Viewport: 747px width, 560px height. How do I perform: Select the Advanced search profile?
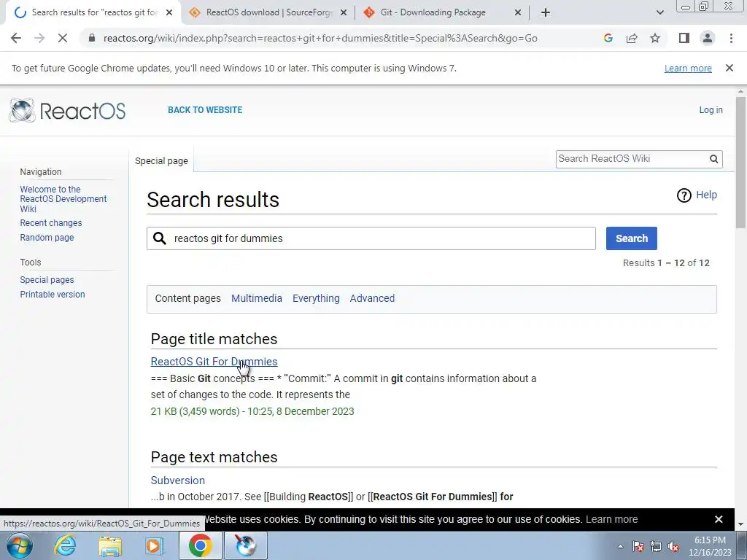(372, 298)
